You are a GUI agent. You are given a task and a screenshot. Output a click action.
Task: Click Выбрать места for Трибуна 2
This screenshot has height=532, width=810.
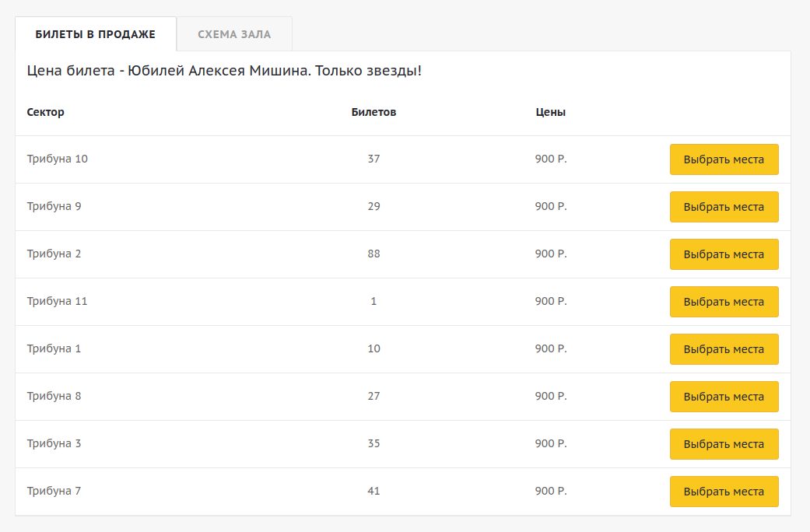(x=724, y=254)
